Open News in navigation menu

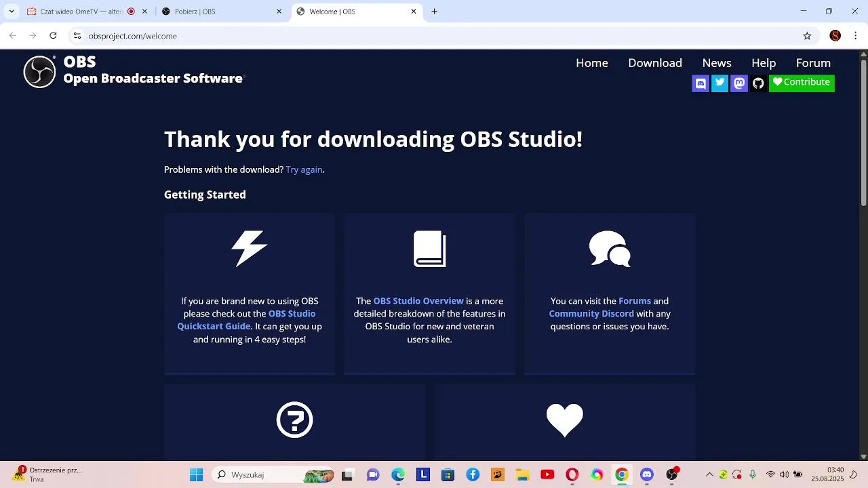tap(717, 63)
